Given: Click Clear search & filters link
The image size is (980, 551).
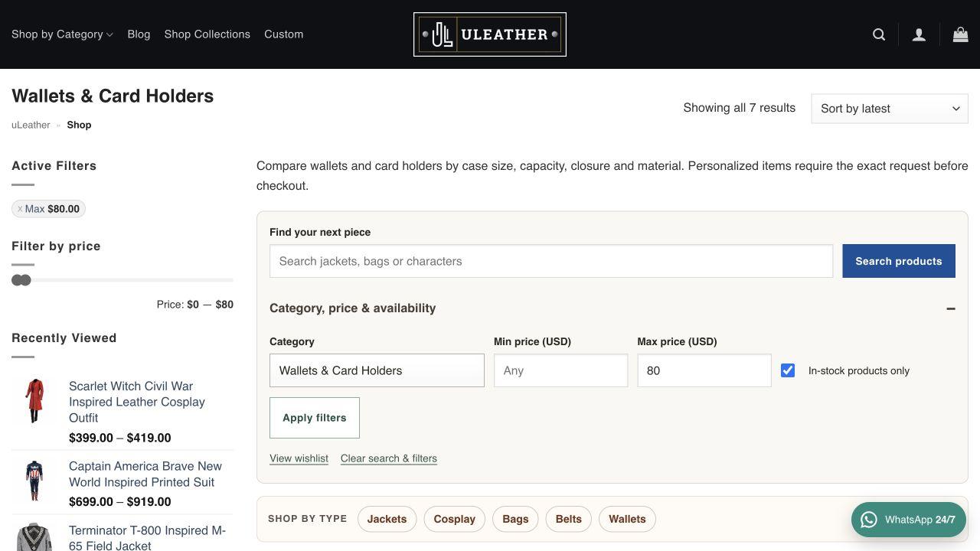Looking at the screenshot, I should pyautogui.click(x=389, y=458).
